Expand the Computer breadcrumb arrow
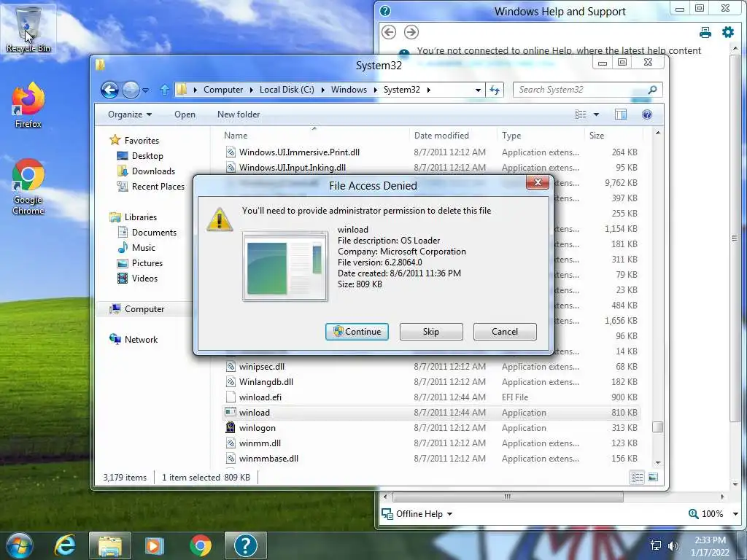The height and width of the screenshot is (560, 747). pyautogui.click(x=252, y=90)
